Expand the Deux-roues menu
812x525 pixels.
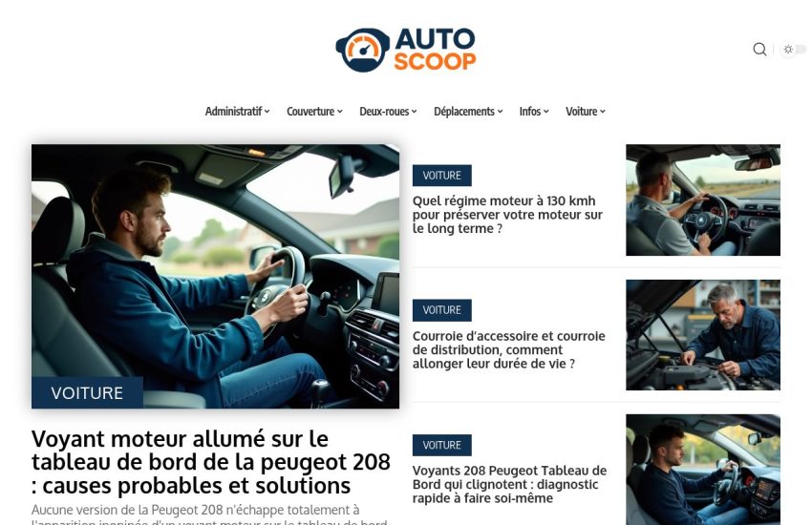(x=388, y=112)
